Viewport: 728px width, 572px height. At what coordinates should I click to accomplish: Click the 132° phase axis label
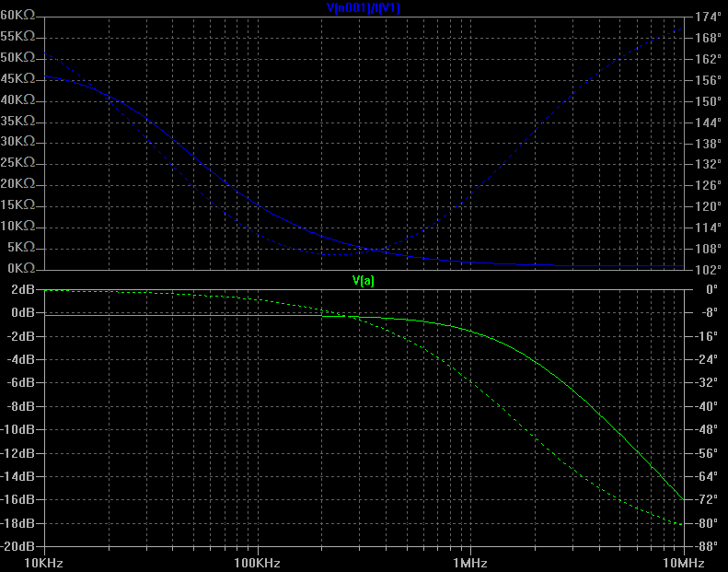click(x=708, y=164)
